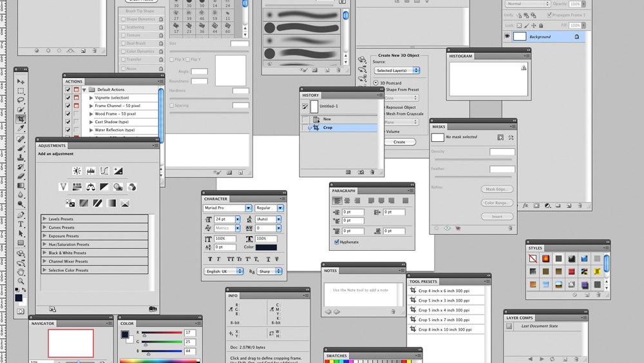644x363 pixels.
Task: Select the Lasso tool
Action: point(21,101)
